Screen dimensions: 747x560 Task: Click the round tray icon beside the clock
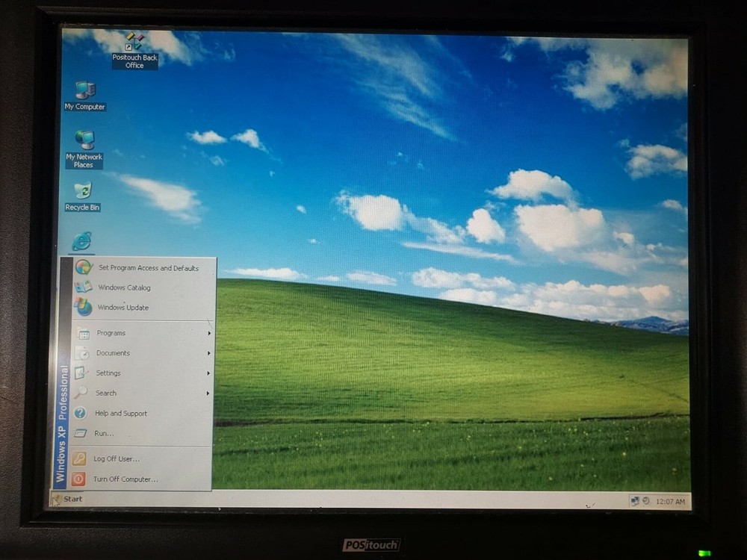pos(645,501)
